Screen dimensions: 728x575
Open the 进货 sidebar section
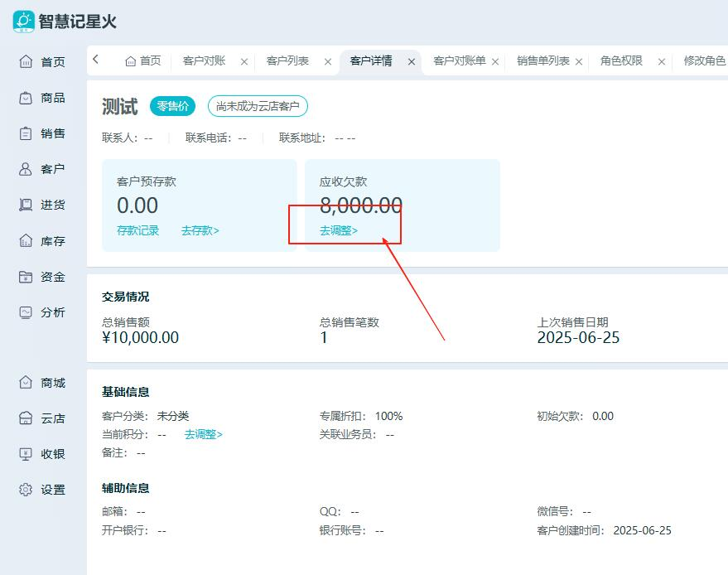coord(41,205)
